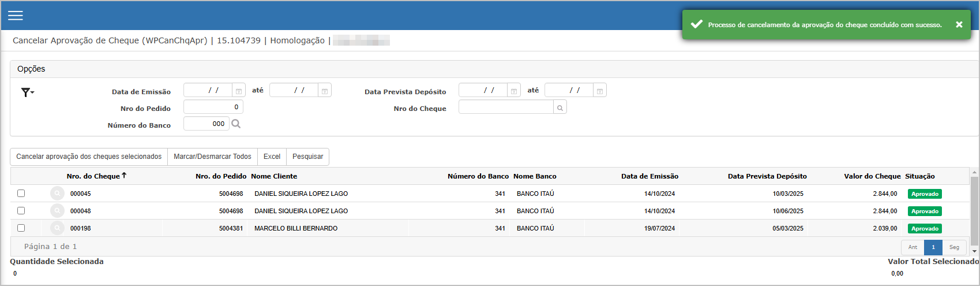Click magnifier next to Número do Banco

[x=236, y=124]
